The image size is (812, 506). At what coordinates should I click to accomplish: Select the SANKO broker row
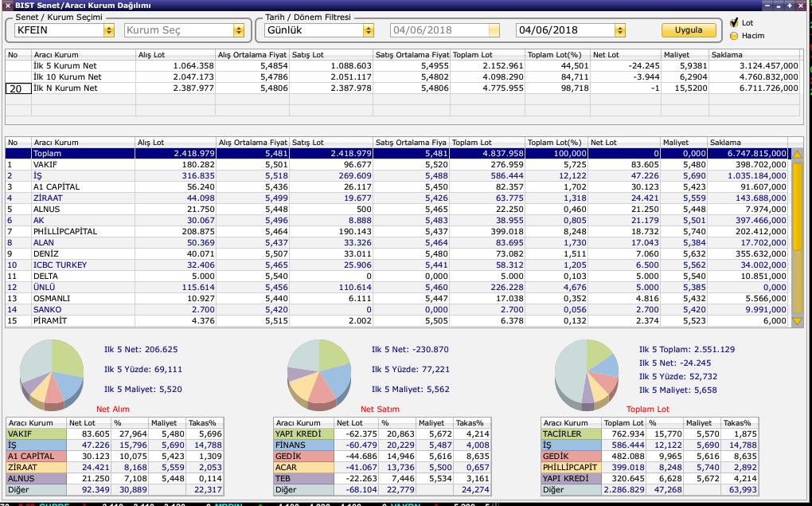[396, 309]
